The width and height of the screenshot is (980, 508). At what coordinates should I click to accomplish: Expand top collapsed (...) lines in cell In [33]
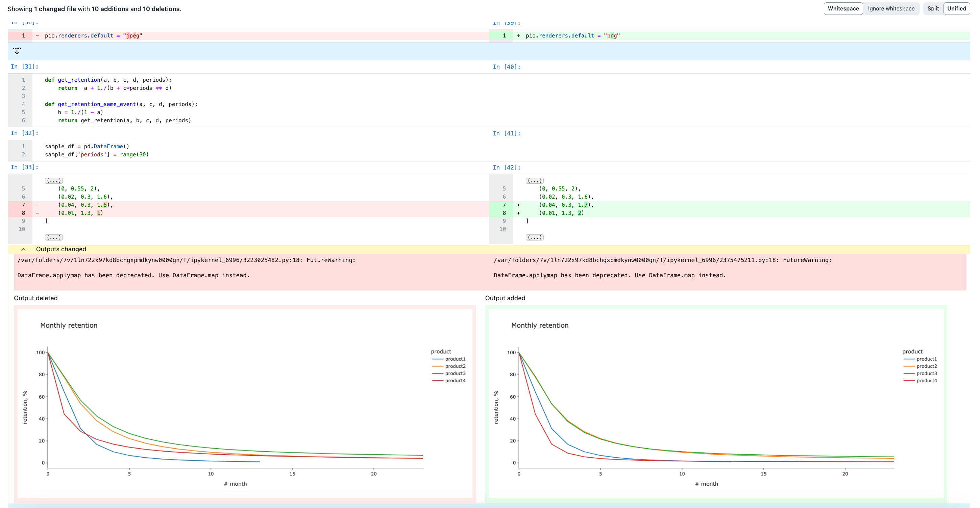click(54, 181)
